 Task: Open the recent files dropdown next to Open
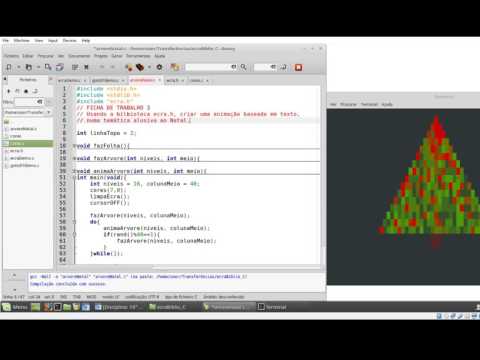pos(38,67)
